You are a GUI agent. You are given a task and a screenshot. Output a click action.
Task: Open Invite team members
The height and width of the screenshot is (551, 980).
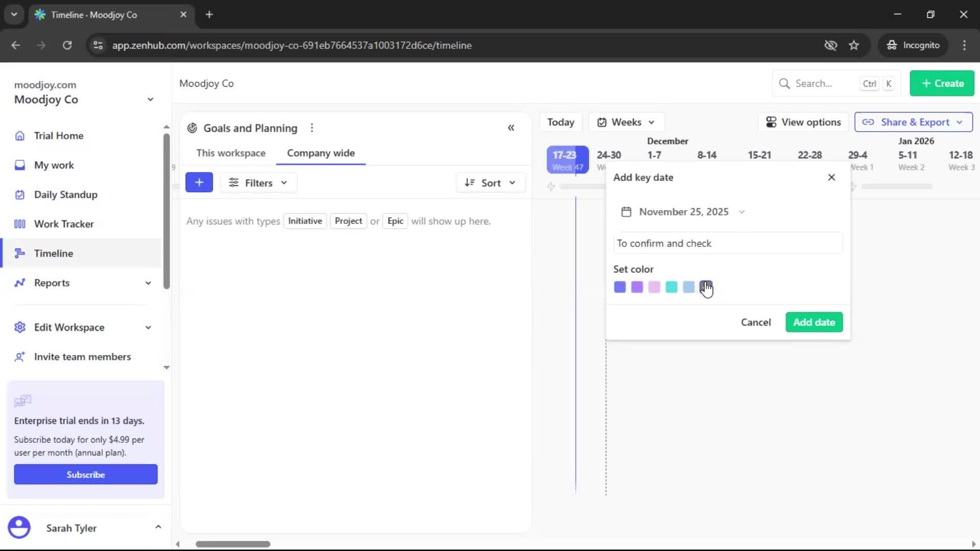[x=82, y=357]
